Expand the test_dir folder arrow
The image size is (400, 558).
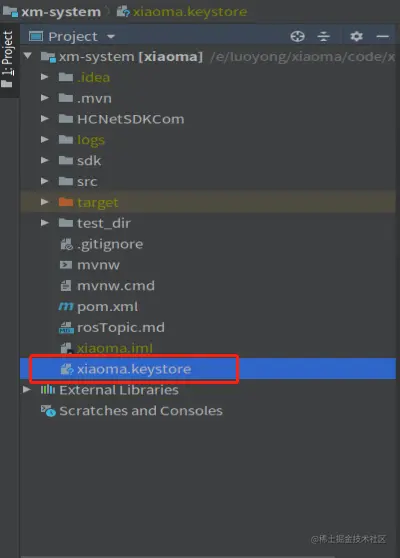(44, 223)
